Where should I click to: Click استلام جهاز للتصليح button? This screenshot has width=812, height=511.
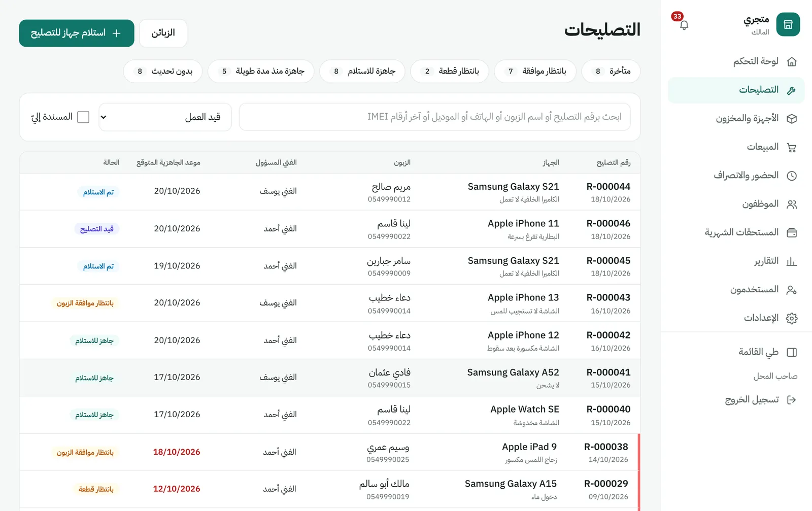point(77,33)
